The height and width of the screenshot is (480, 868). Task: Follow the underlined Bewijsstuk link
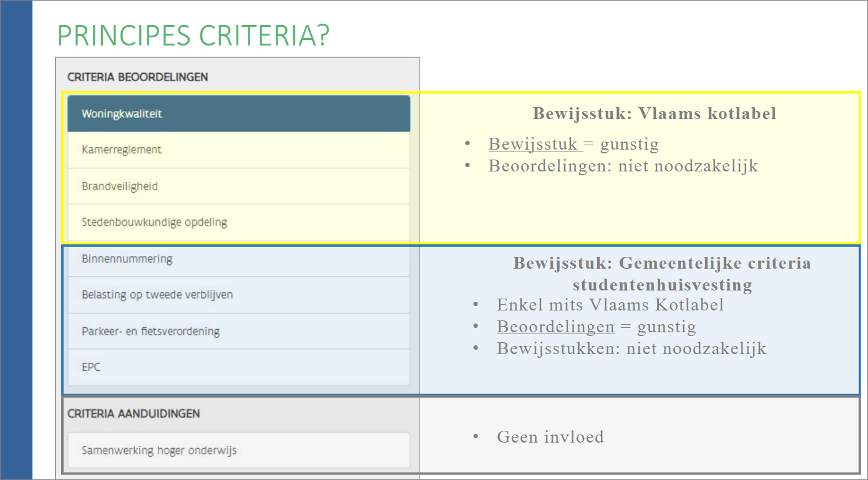pyautogui.click(x=534, y=144)
